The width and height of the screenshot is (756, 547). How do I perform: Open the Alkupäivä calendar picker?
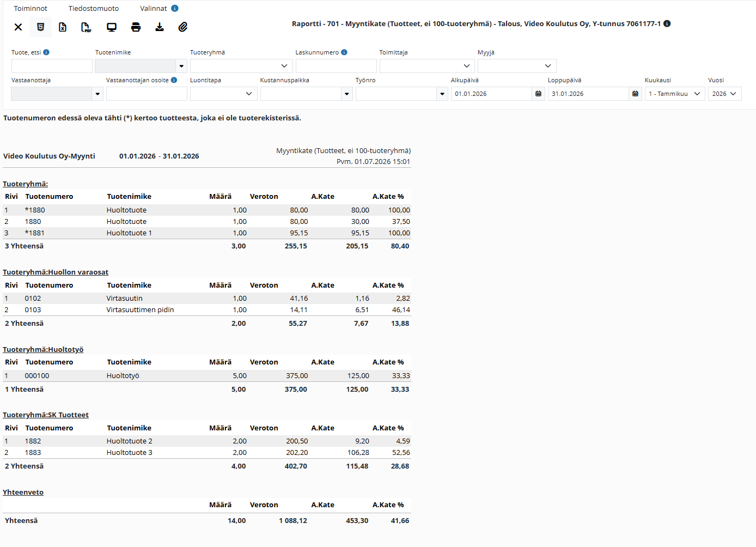point(538,94)
